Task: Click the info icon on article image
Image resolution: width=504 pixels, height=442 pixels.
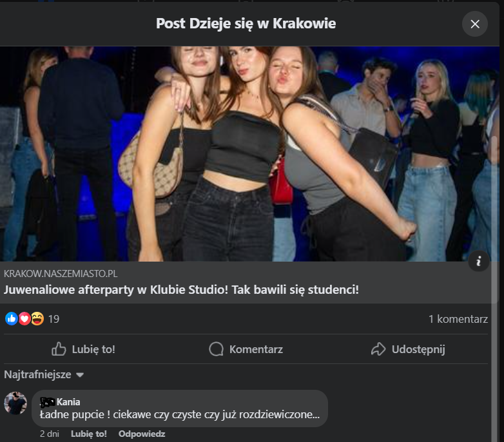Action: (478, 261)
